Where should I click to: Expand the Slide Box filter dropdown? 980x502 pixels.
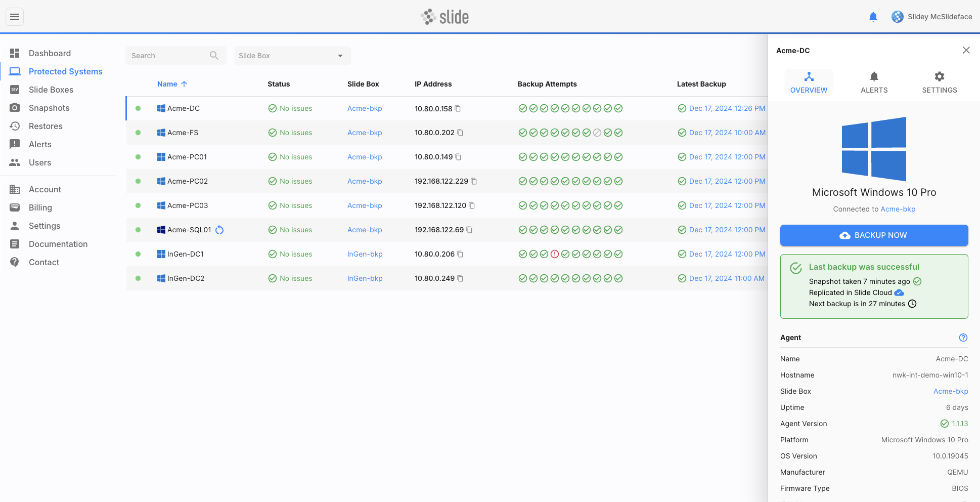(x=292, y=56)
